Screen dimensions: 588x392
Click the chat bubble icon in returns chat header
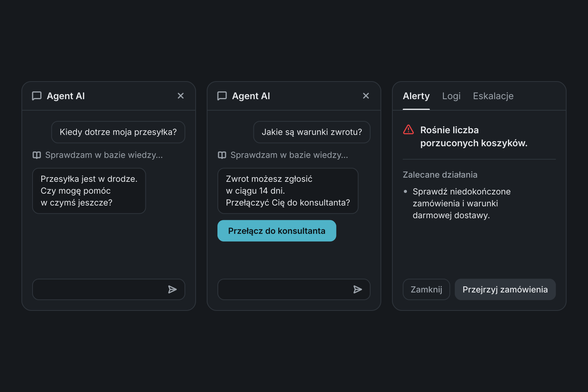222,96
